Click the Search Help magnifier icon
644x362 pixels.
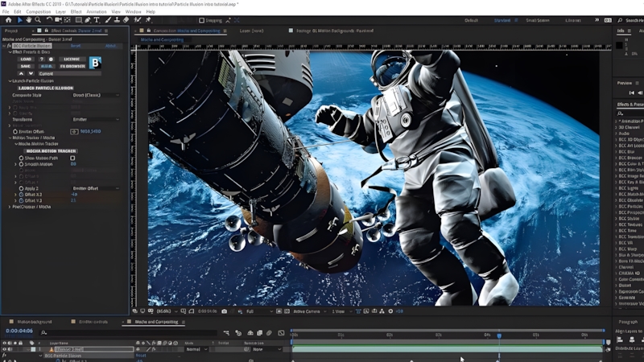tap(620, 20)
